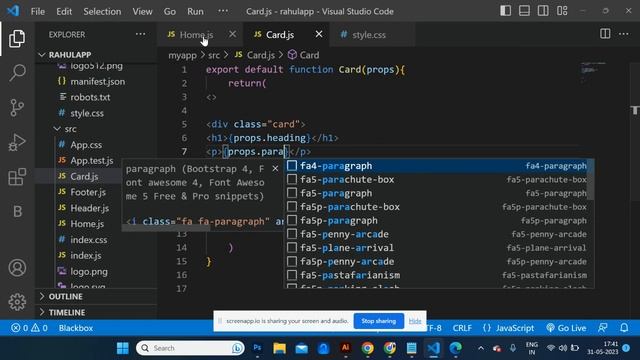The height and width of the screenshot is (360, 640).
Task: Toggle bottom panel layout icon
Action: click(x=524, y=11)
